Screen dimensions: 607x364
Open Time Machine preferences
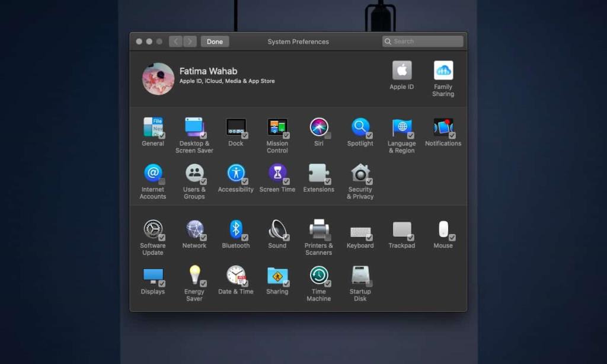point(319,275)
